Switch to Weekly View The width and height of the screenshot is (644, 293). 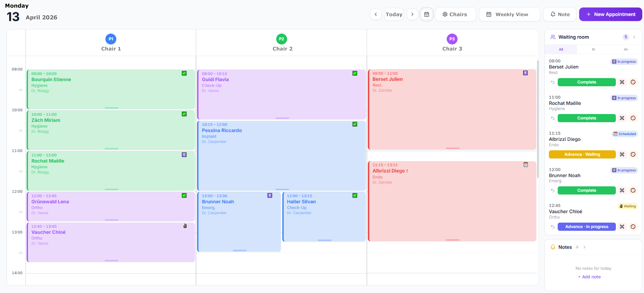[509, 14]
